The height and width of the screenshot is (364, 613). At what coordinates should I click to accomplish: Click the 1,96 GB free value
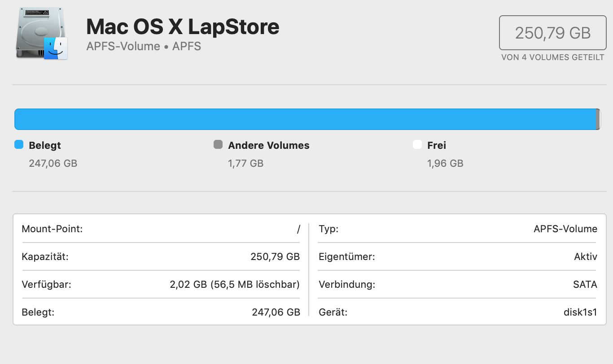pos(445,163)
